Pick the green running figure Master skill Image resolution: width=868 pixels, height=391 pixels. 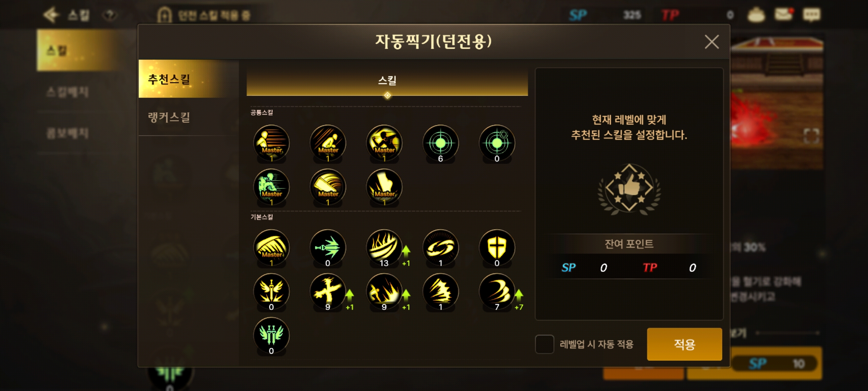pyautogui.click(x=271, y=187)
